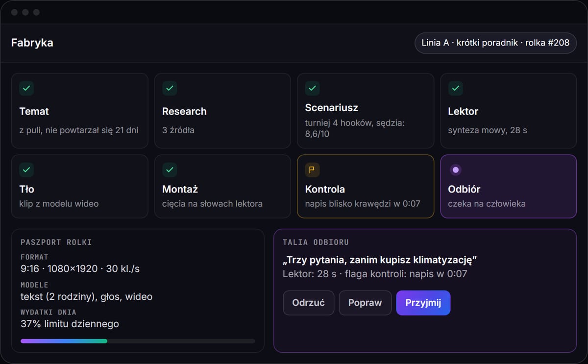Select the Scenariusz stage title

coord(332,108)
